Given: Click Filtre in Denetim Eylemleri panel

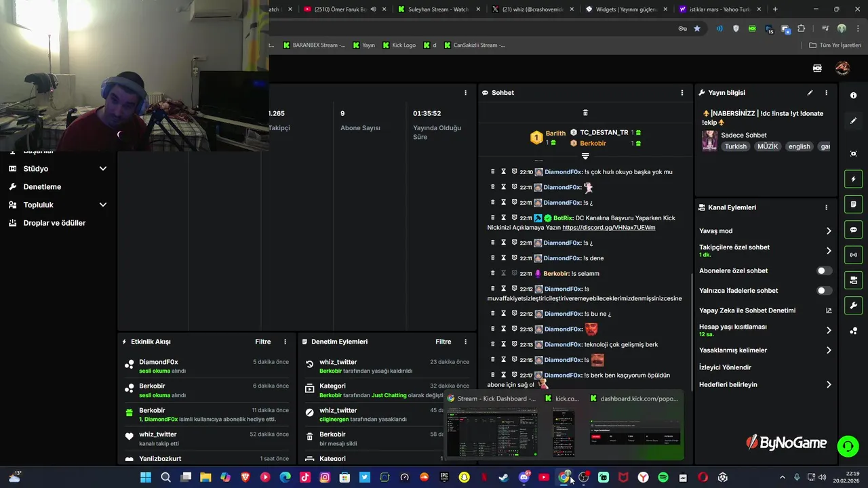Looking at the screenshot, I should tap(443, 342).
